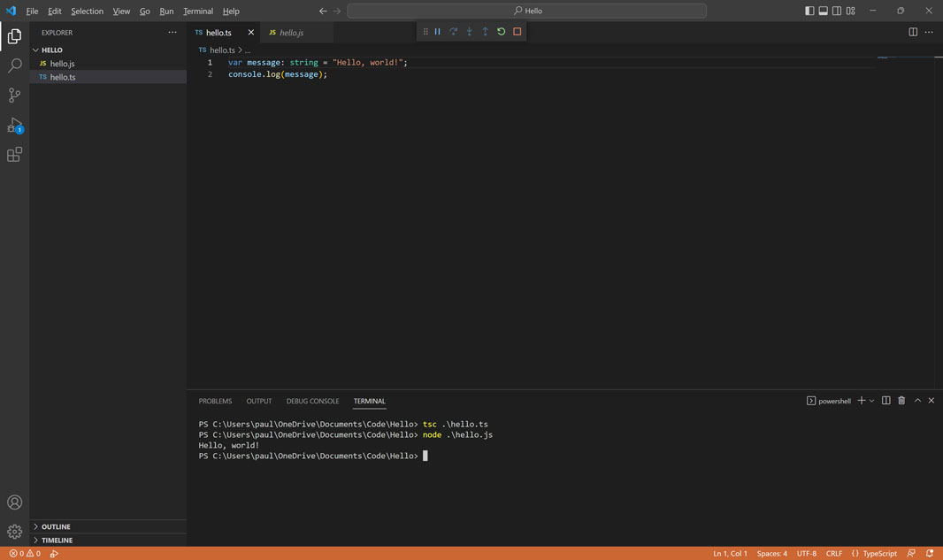The width and height of the screenshot is (943, 560).
Task: Pause the debug session
Action: click(x=437, y=32)
